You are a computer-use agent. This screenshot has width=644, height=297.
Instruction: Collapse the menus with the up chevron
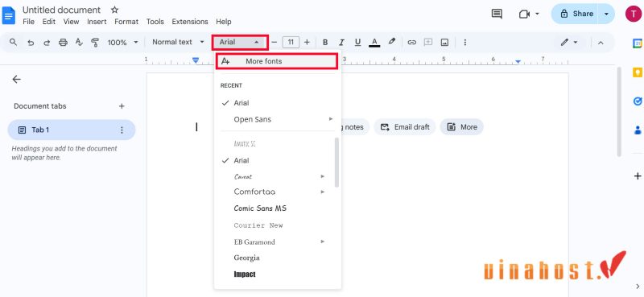coord(601,43)
